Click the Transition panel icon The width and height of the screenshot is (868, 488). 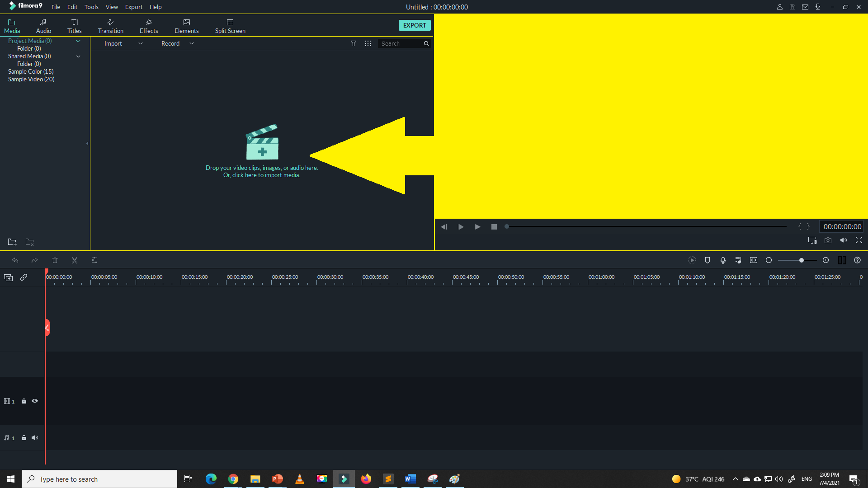(110, 25)
